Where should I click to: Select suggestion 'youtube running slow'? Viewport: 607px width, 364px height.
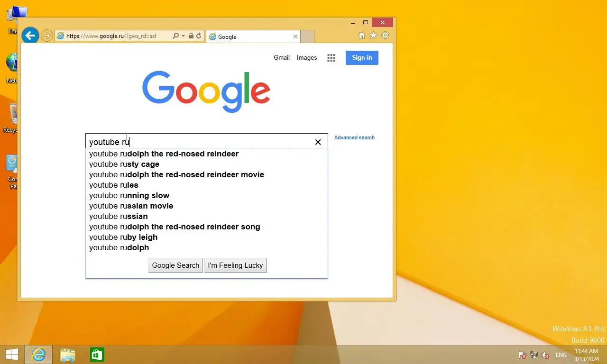click(x=206, y=195)
